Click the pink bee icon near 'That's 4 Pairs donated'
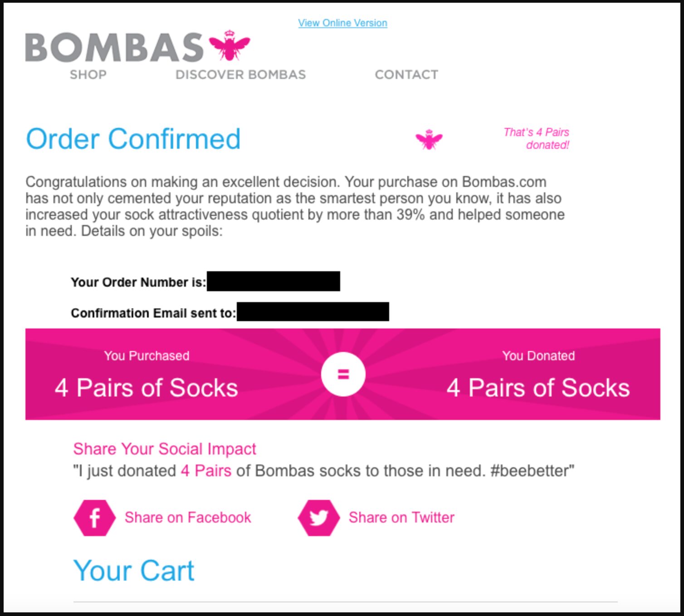684x616 pixels. coord(428,140)
